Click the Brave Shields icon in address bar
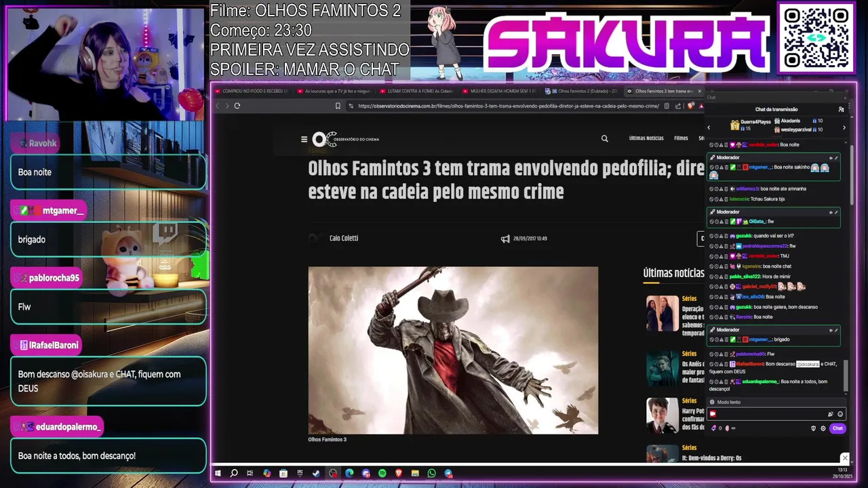Screen dimensions: 868x488 coord(691,106)
